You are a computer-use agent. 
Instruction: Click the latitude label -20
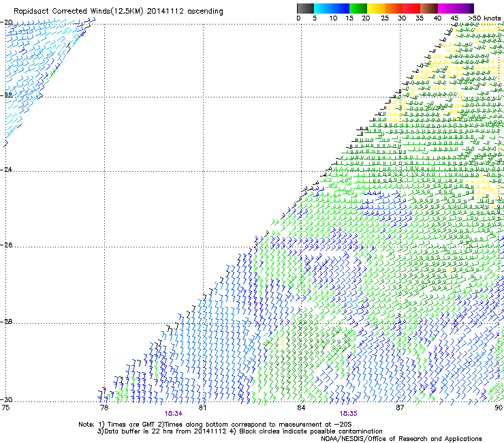(x=6, y=22)
